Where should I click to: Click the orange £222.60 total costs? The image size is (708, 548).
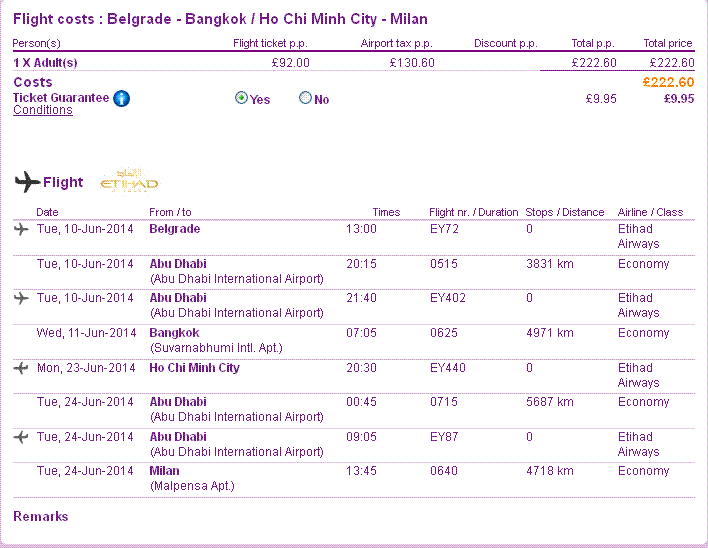pos(667,82)
